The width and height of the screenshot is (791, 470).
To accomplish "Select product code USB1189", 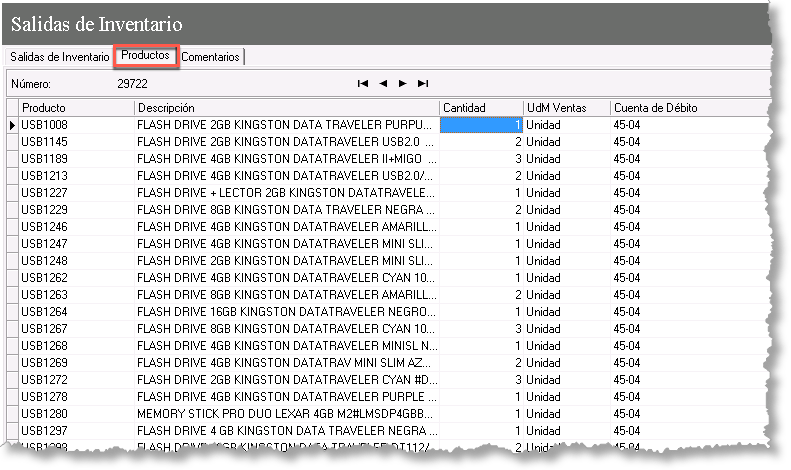I will point(44,159).
